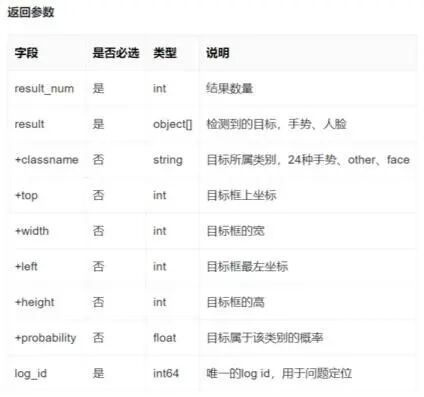The height and width of the screenshot is (397, 424).
Task: Click 是 in the result_num row
Action: [x=98, y=88]
